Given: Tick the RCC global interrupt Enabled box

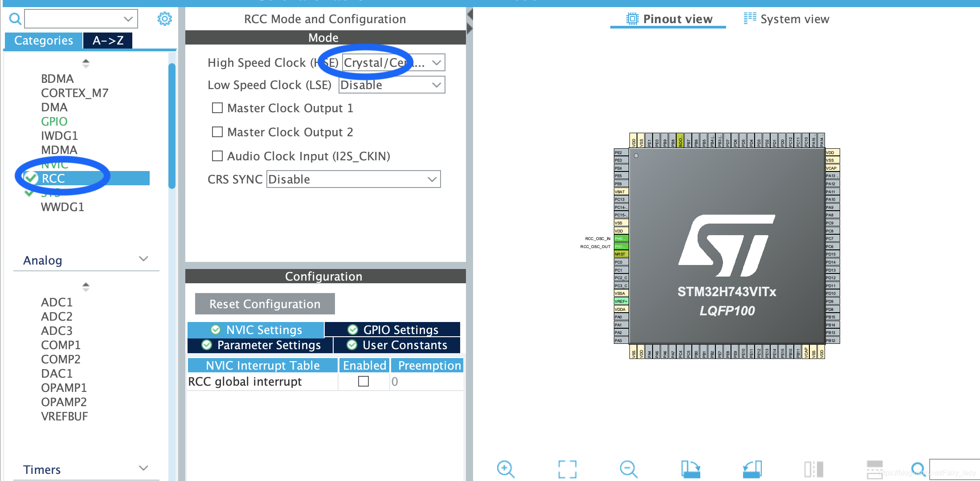Looking at the screenshot, I should (x=363, y=382).
